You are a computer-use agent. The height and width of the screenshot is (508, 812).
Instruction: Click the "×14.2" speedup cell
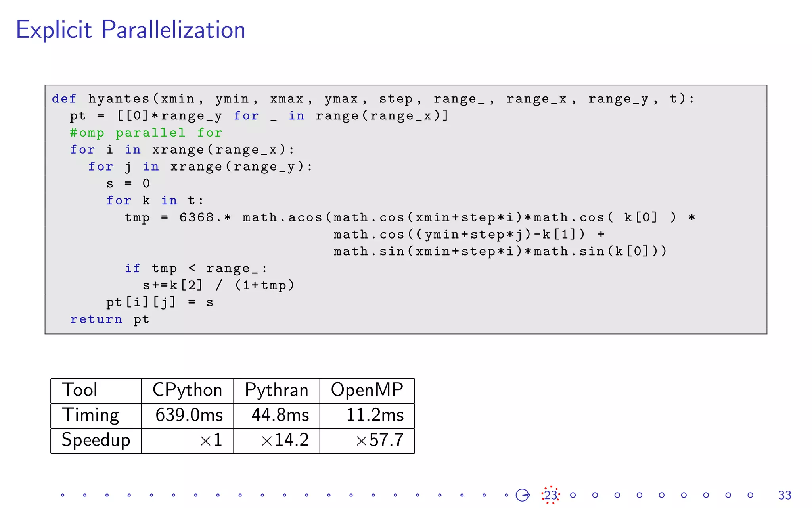pos(277,441)
